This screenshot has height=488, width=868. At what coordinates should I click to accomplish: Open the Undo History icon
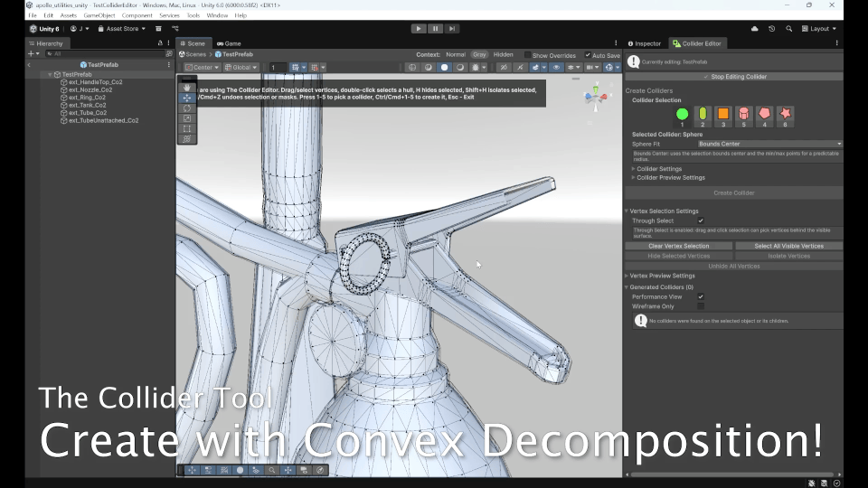pos(771,29)
